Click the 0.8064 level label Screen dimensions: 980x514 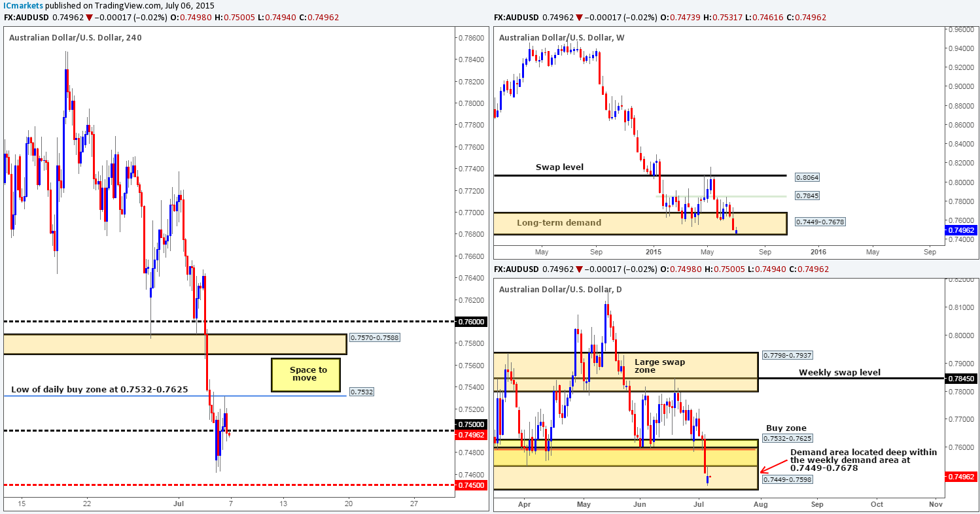[807, 177]
